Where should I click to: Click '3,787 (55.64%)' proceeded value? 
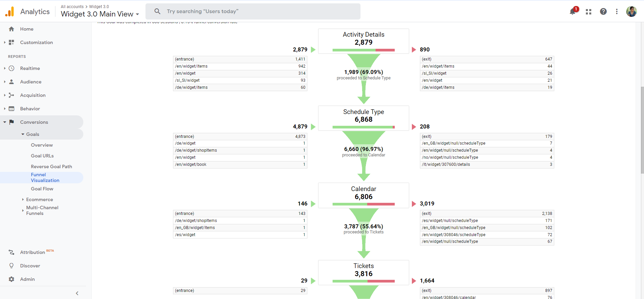[x=363, y=226]
